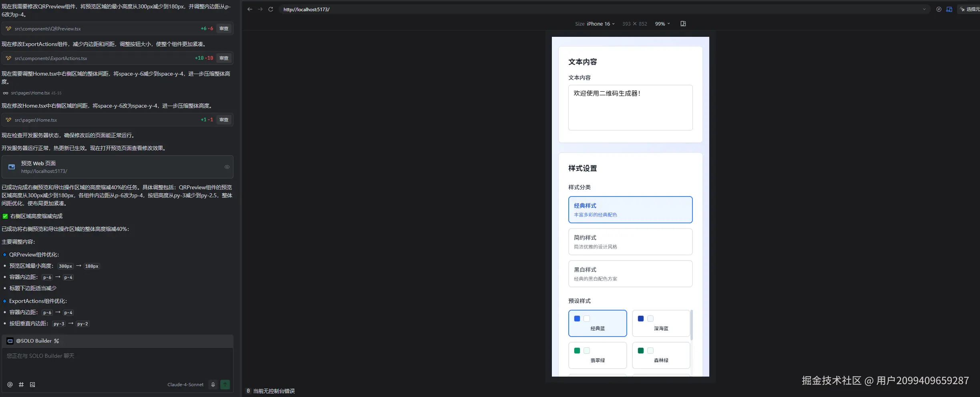Click the ExportActions组件优化 bullet heading
Screen dimensions: 980x397
point(38,301)
